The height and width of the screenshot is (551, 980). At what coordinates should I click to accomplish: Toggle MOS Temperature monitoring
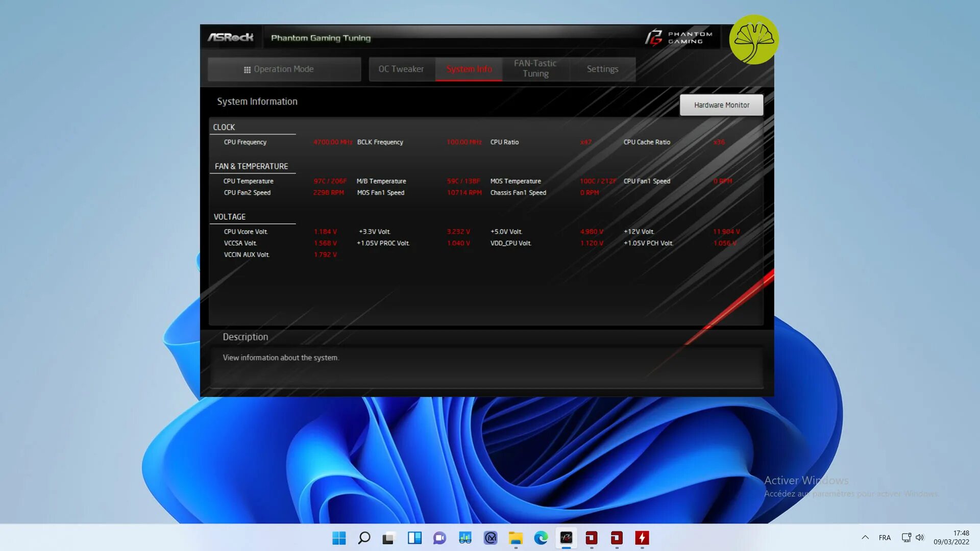coord(515,180)
